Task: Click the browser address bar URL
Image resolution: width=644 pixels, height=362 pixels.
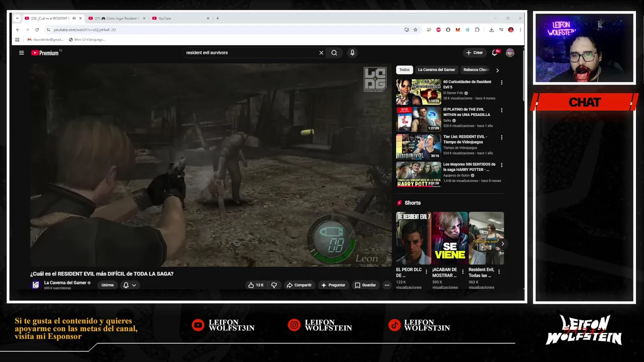Action: click(85, 30)
